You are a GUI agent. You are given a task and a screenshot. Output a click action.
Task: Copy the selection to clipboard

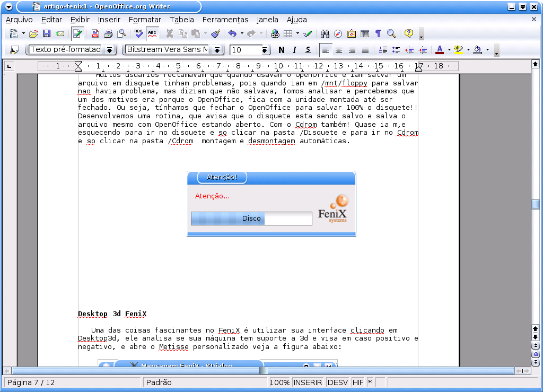coord(182,33)
